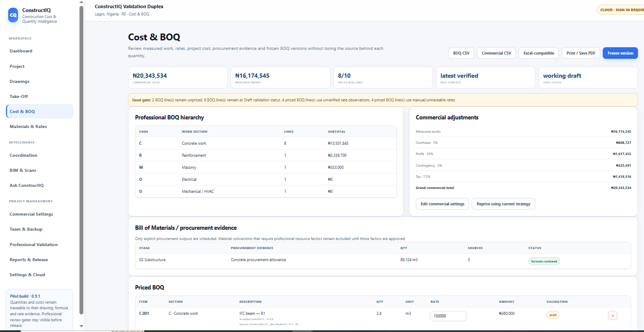The height and width of the screenshot is (332, 644).
Task: Click the IFC beam — B1 description
Action: [252, 314]
